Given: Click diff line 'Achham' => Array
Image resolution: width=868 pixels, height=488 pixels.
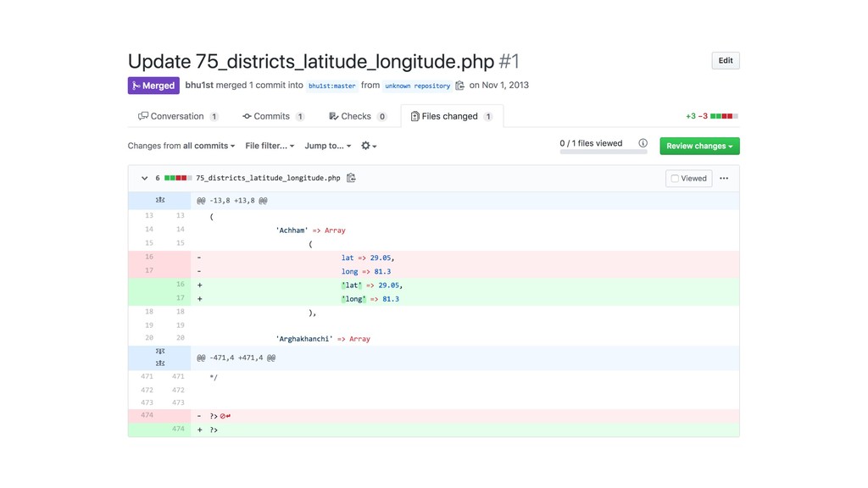Looking at the screenshot, I should (310, 230).
